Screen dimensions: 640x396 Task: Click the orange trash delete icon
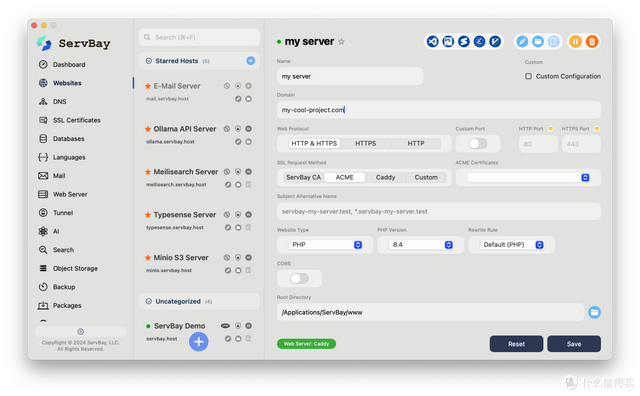click(x=592, y=41)
